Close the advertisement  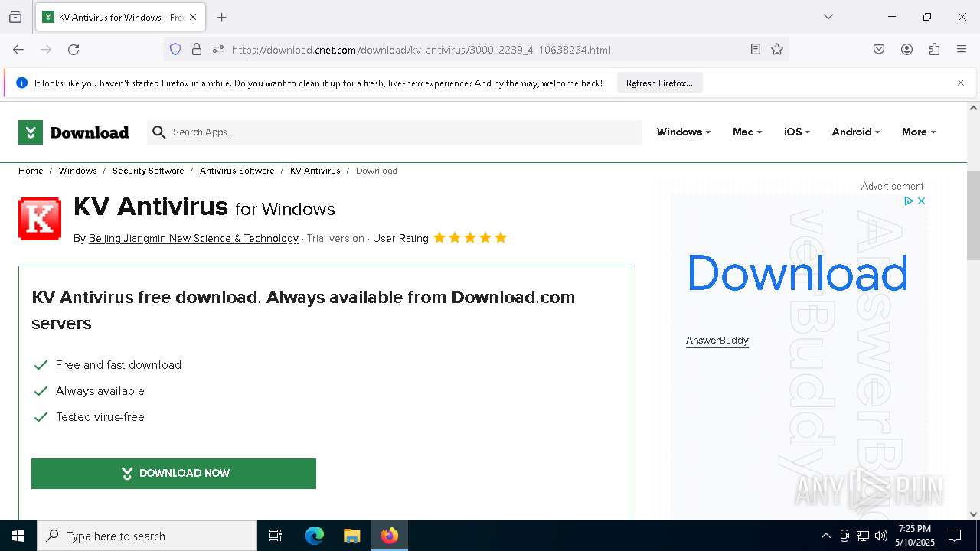pyautogui.click(x=921, y=201)
